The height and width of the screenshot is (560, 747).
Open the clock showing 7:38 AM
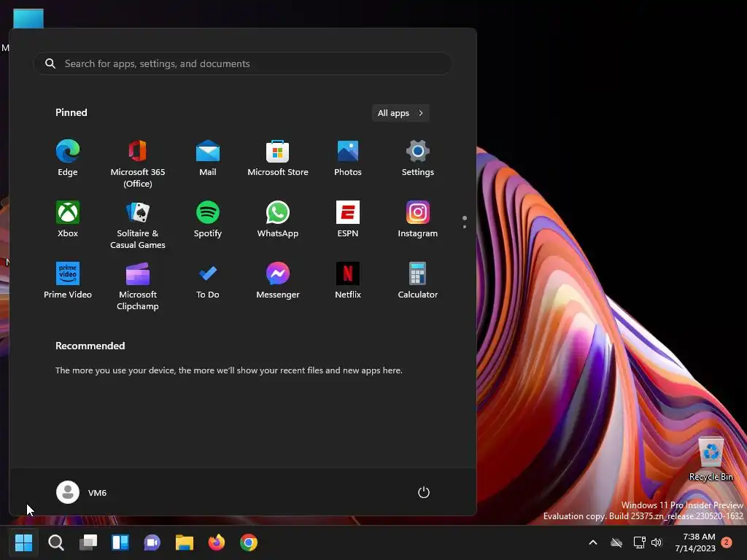(695, 542)
